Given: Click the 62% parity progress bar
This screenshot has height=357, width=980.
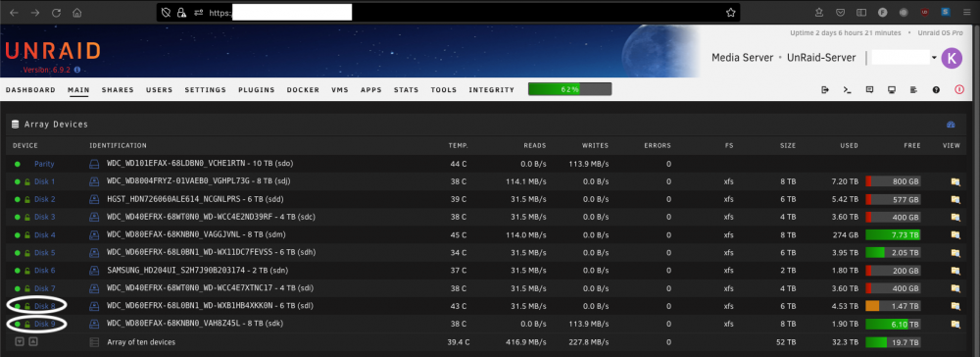Looking at the screenshot, I should click(570, 89).
